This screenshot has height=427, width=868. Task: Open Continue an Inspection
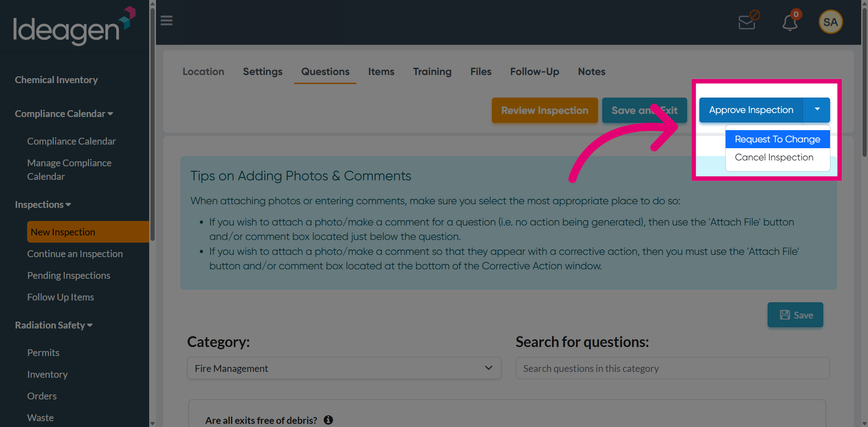pyautogui.click(x=75, y=254)
